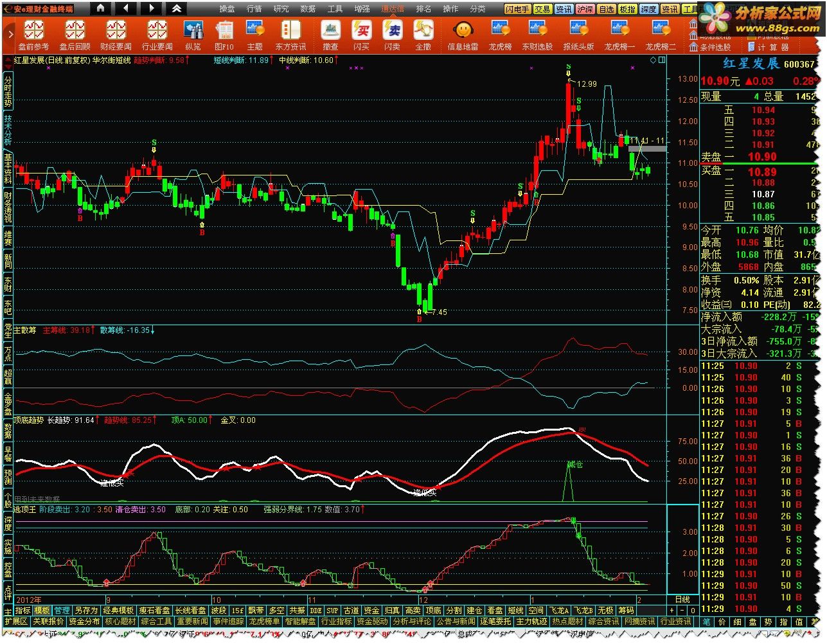Click the 纵览 binoculars icon
The image size is (827, 644).
click(193, 35)
